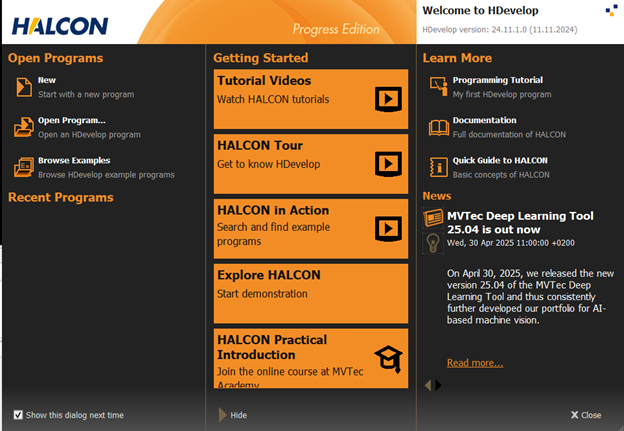Click 'Open an HDevelop program' text
This screenshot has height=431, width=624.
[89, 135]
